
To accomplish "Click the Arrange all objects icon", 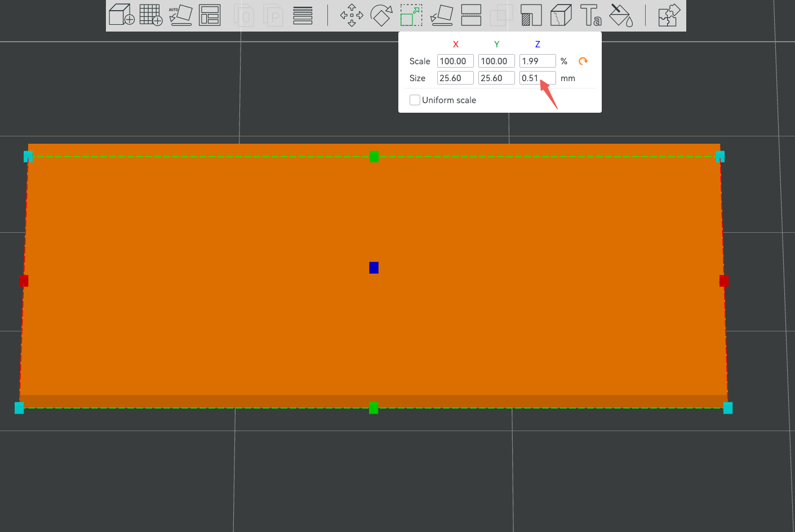I will tap(210, 15).
